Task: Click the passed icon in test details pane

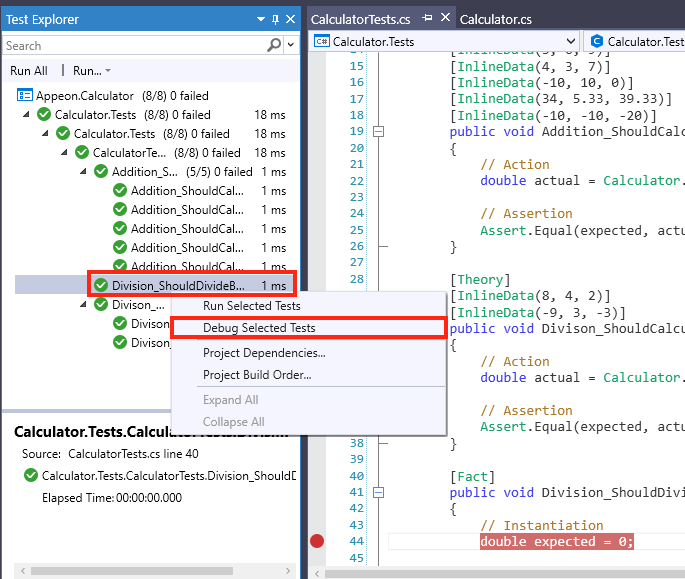Action: 31,475
